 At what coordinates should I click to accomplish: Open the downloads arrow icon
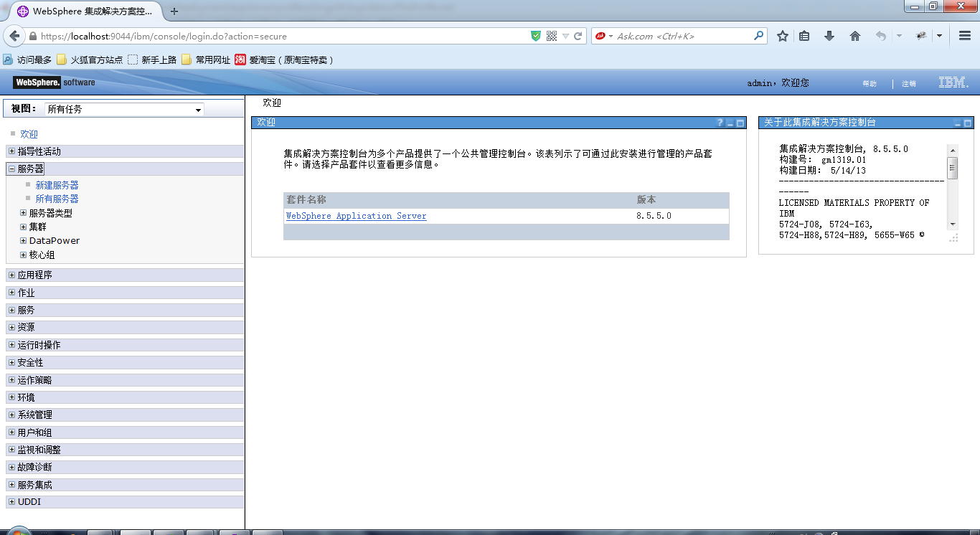tap(829, 36)
